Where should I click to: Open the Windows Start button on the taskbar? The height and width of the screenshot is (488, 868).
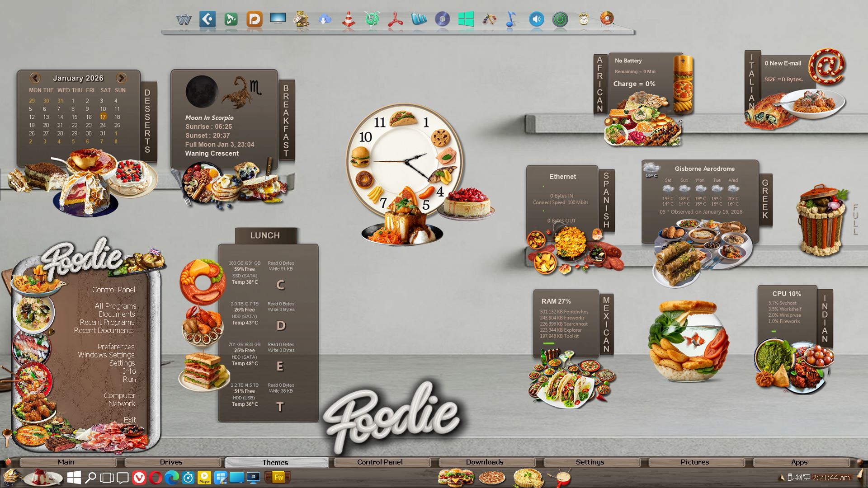pyautogui.click(x=74, y=478)
